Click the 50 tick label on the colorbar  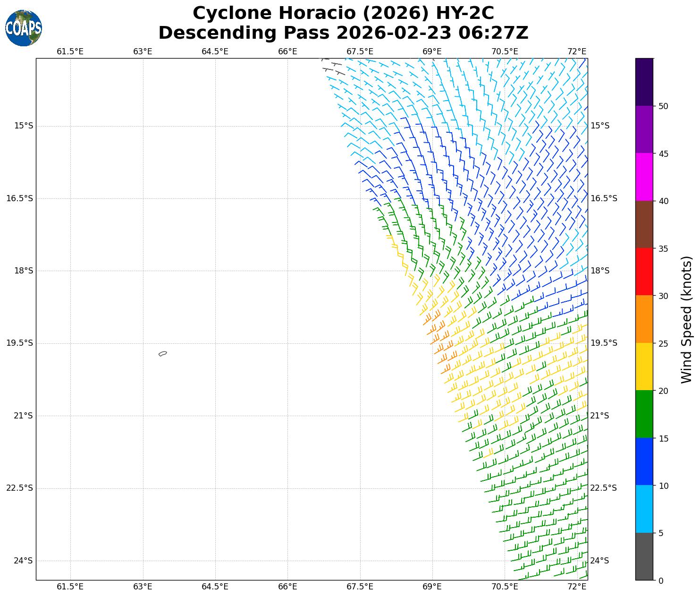(x=663, y=106)
